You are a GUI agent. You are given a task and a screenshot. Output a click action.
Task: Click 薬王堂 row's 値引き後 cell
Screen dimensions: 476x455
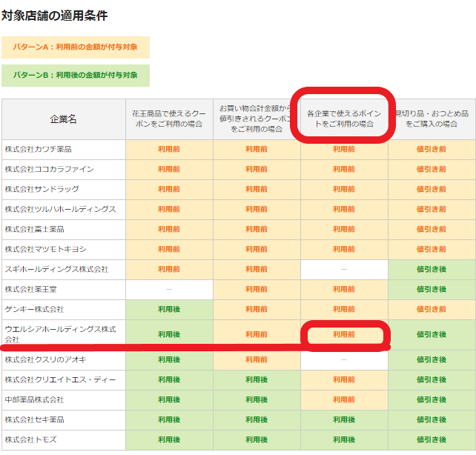pos(432,290)
